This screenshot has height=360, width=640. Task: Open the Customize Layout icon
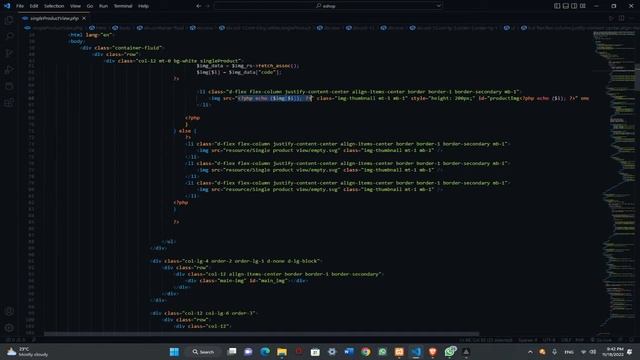[583, 6]
